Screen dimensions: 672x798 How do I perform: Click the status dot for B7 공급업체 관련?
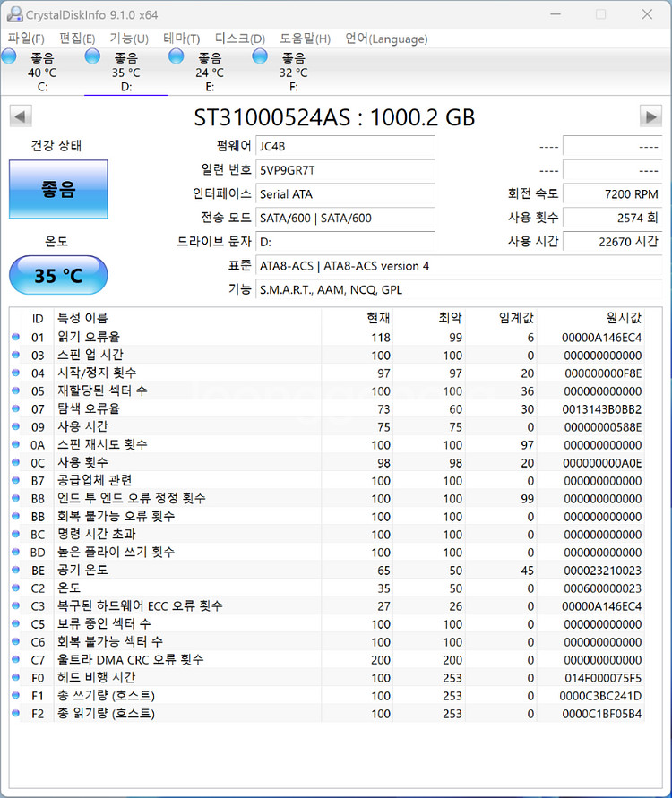[16, 480]
